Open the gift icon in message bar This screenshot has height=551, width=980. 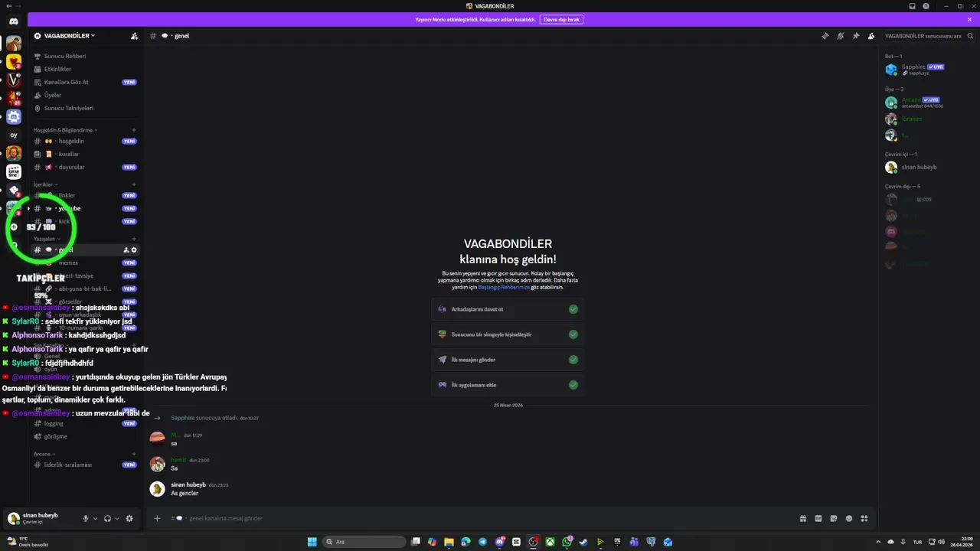pyautogui.click(x=803, y=519)
